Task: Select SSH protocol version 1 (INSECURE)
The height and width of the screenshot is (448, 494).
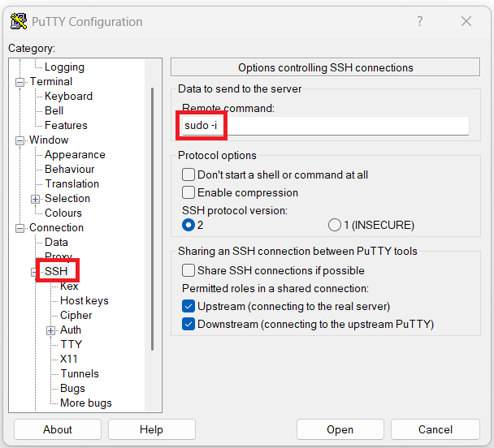Action: 334,225
